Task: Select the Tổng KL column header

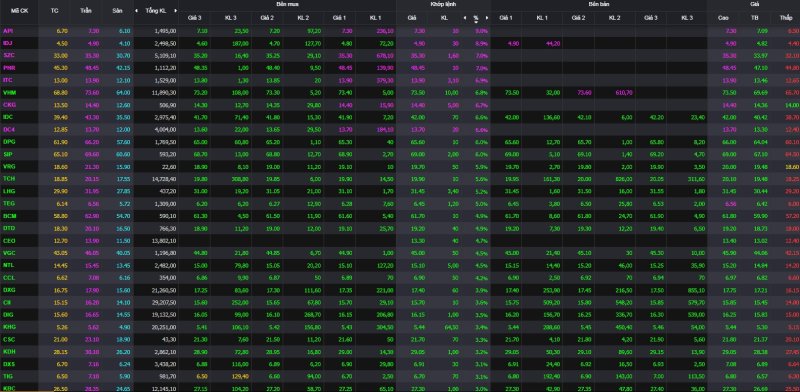Action: click(x=156, y=11)
